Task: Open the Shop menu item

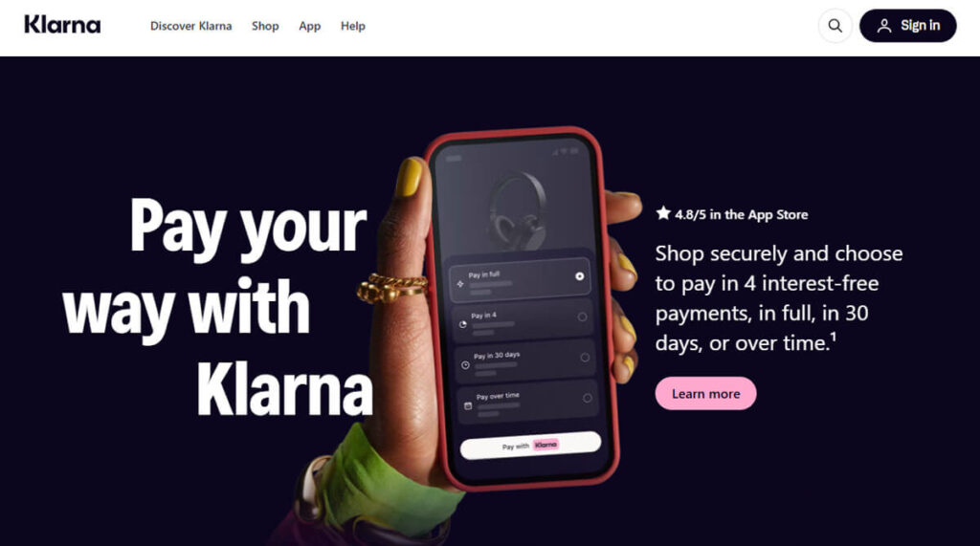Action: click(265, 26)
